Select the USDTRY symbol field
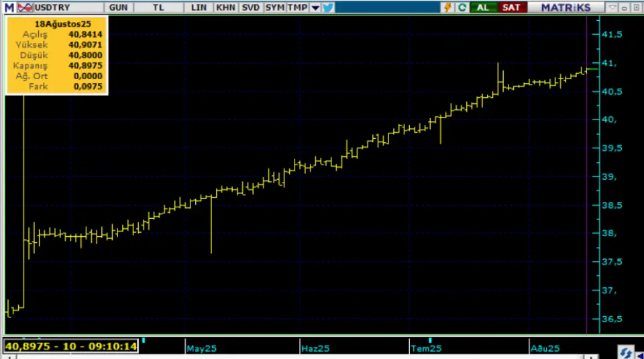This screenshot has width=644, height=359. coord(68,7)
